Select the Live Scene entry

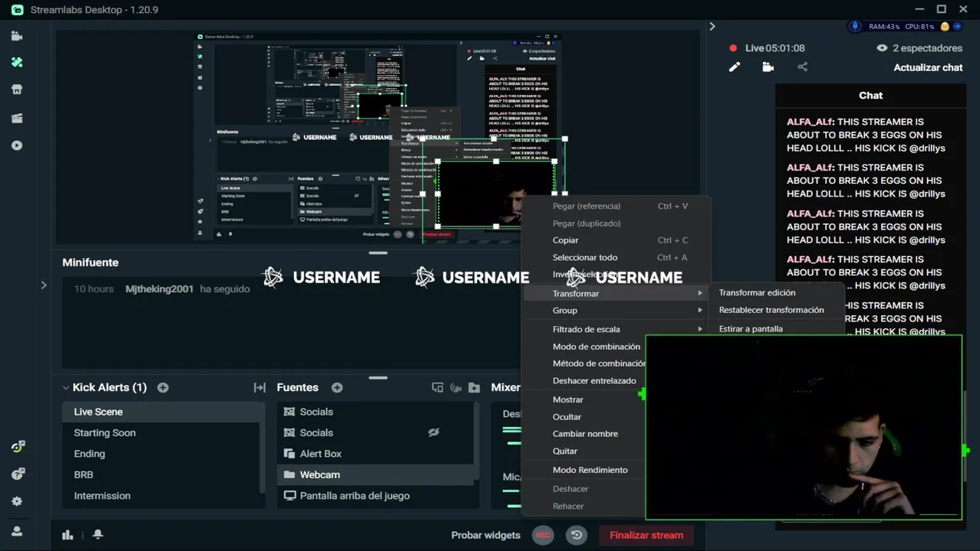(162, 412)
